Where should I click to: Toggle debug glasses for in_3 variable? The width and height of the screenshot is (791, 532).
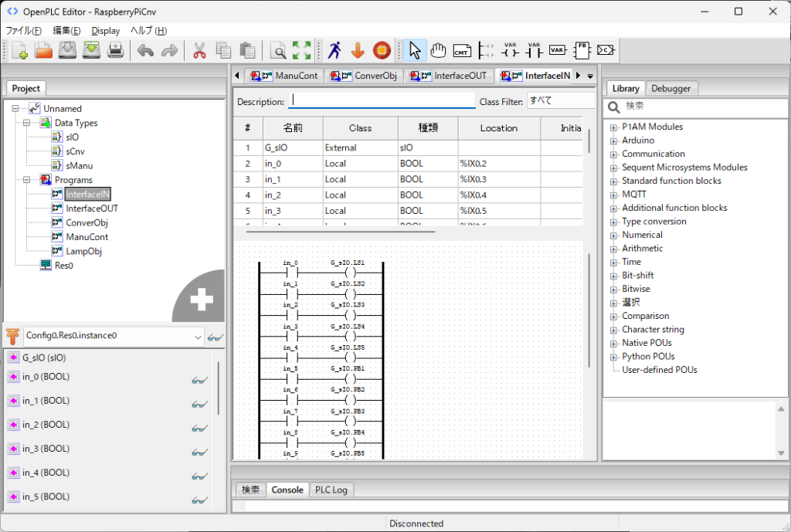pyautogui.click(x=200, y=452)
